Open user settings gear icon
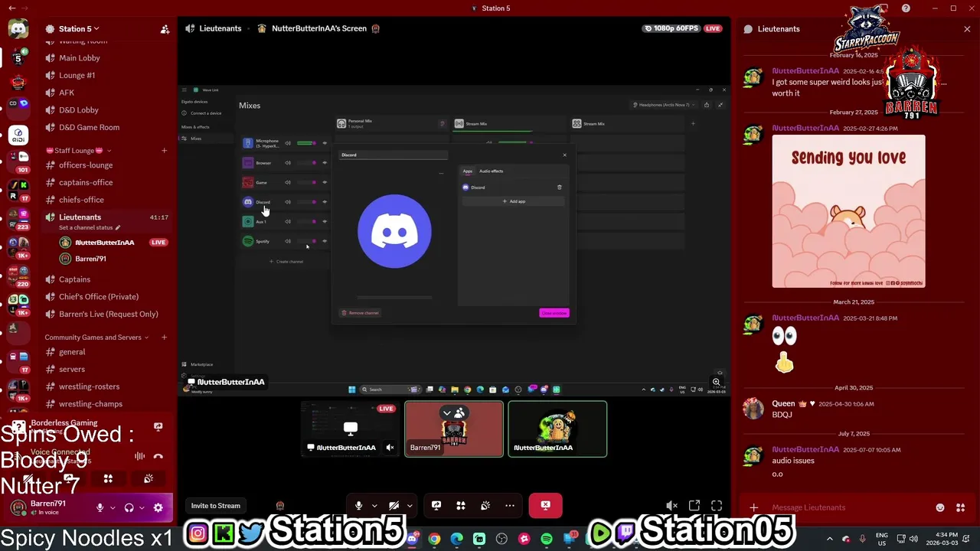980x551 pixels. 158,507
